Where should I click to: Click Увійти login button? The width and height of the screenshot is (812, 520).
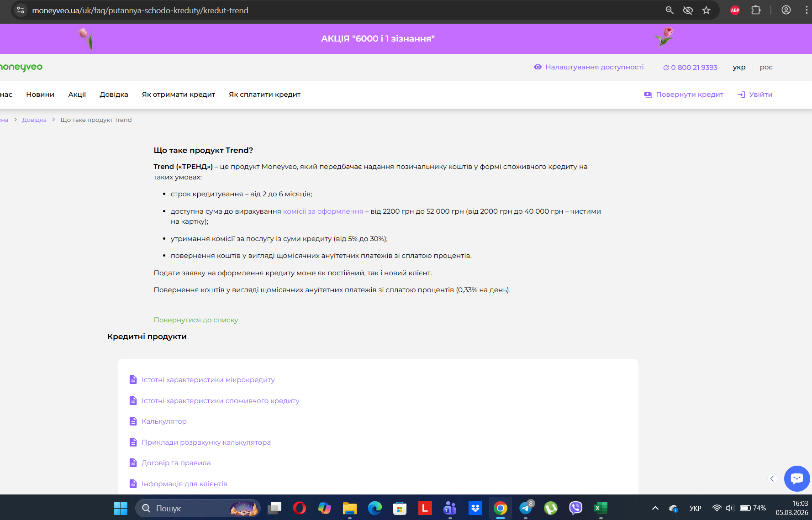point(755,95)
